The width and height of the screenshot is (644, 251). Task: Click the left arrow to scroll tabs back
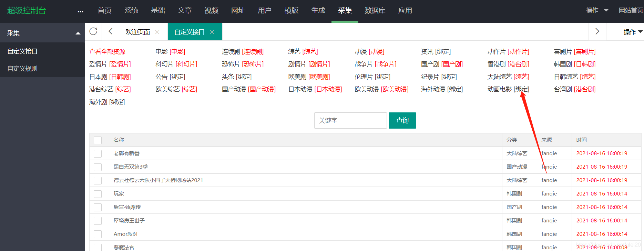click(x=111, y=32)
